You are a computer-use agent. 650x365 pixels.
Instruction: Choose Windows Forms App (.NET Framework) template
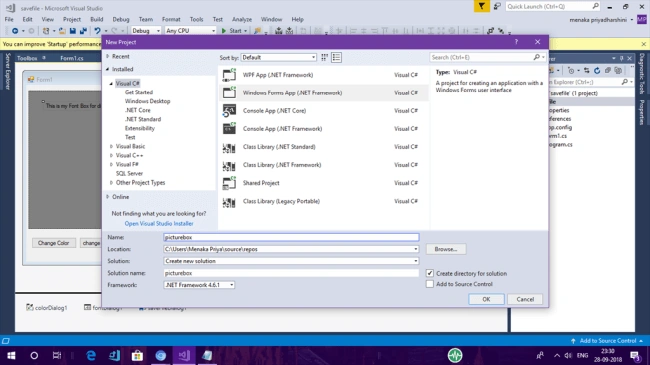coord(323,93)
